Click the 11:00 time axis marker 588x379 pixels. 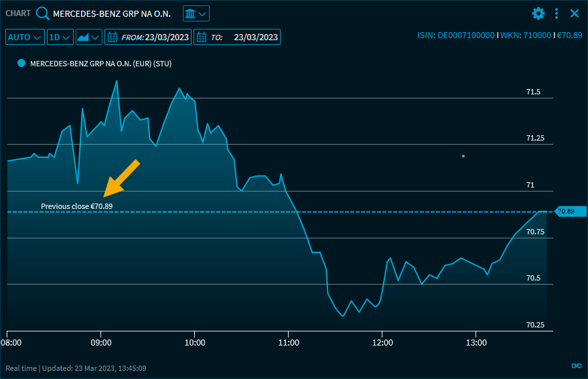tap(288, 342)
